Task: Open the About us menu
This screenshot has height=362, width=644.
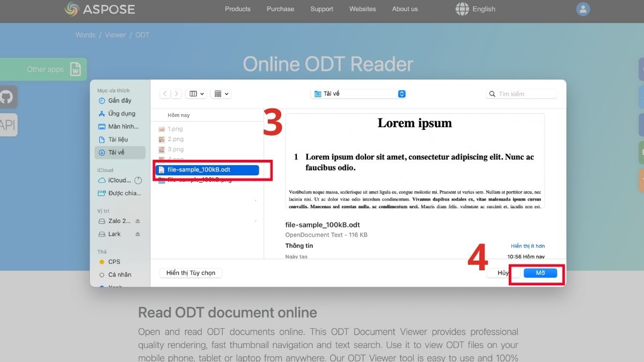Action: click(405, 9)
